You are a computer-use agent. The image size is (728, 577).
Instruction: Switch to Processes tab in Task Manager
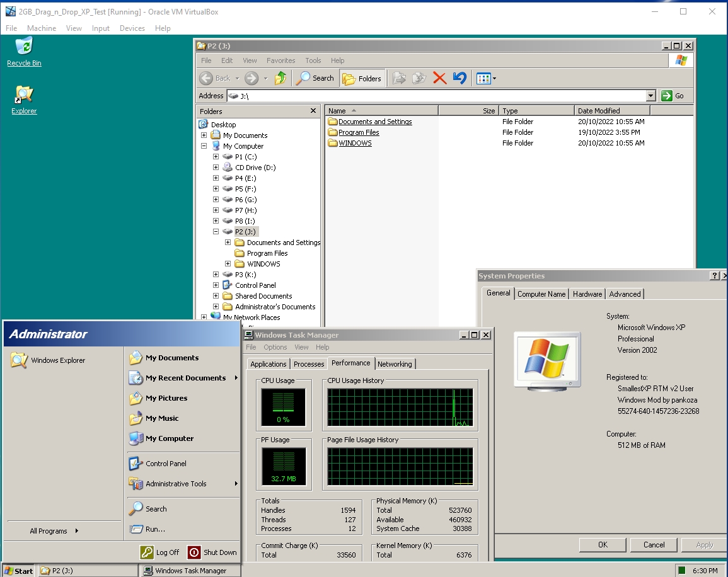coord(309,364)
